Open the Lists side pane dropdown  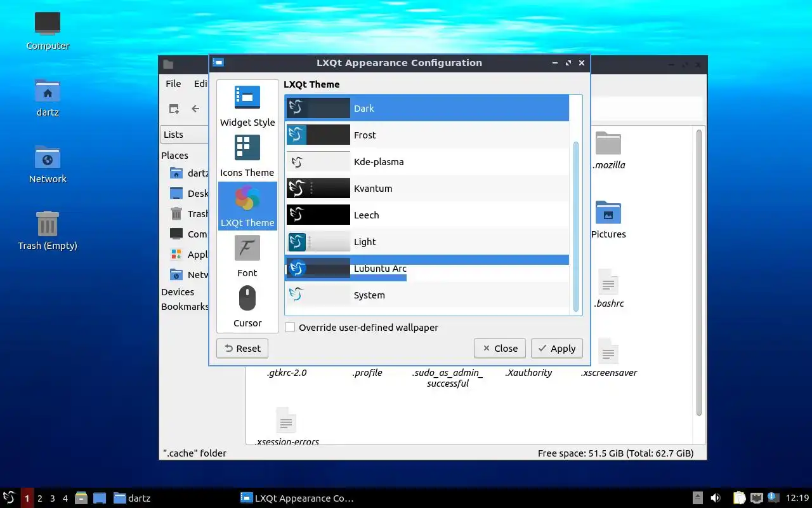coord(185,134)
